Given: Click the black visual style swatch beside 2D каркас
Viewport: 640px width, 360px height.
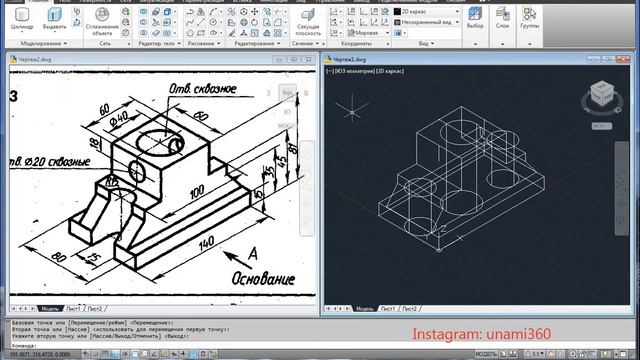Looking at the screenshot, I should pyautogui.click(x=397, y=11).
